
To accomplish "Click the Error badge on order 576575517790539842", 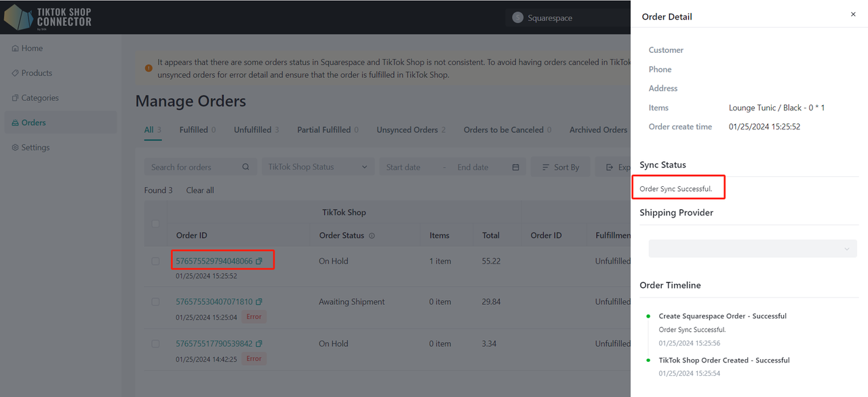I will pyautogui.click(x=254, y=358).
